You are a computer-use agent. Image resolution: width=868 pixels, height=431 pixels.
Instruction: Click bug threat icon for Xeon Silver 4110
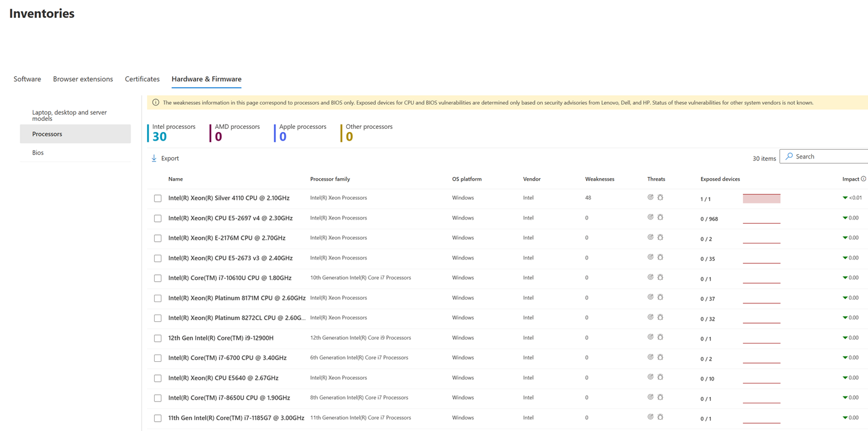[x=660, y=197]
